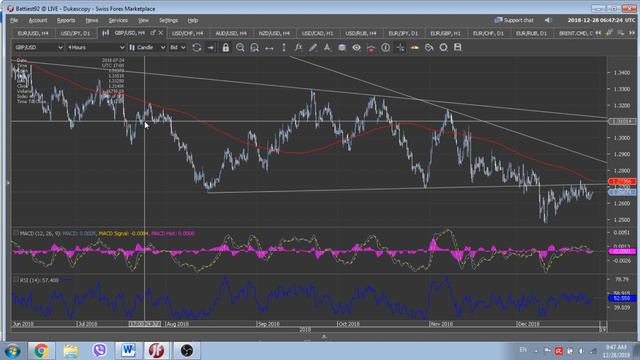Open the Account menu
Viewport: 640px width, 360px height.
38,20
